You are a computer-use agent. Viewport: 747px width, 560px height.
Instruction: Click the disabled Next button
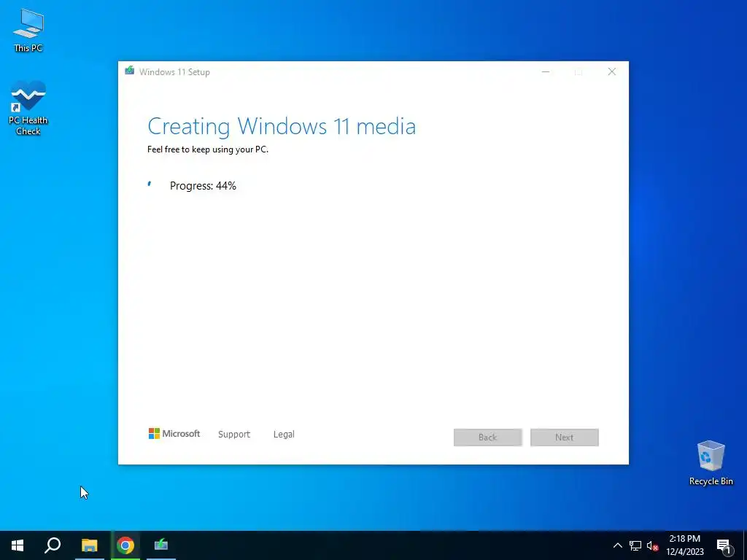tap(565, 437)
